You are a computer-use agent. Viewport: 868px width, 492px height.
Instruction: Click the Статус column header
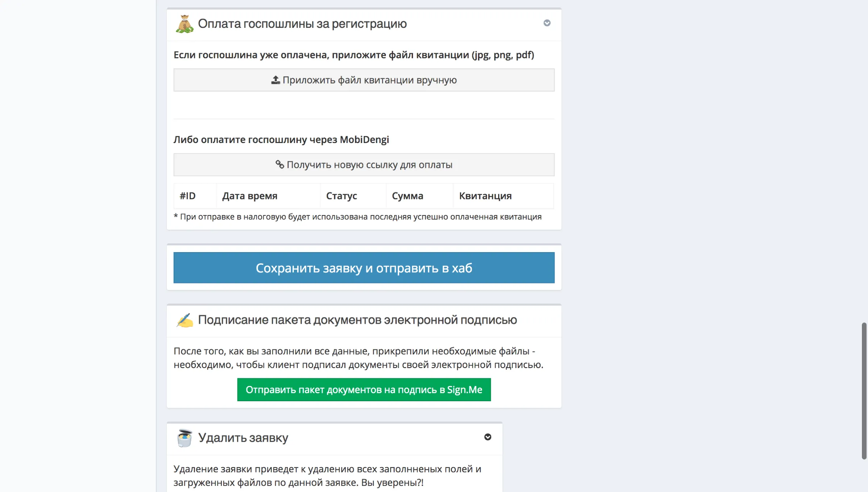point(341,196)
